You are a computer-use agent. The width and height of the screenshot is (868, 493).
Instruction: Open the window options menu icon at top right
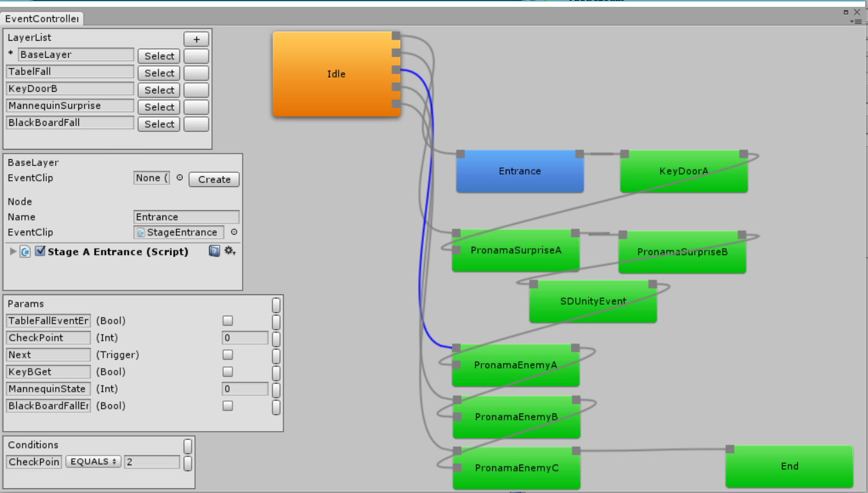[856, 22]
